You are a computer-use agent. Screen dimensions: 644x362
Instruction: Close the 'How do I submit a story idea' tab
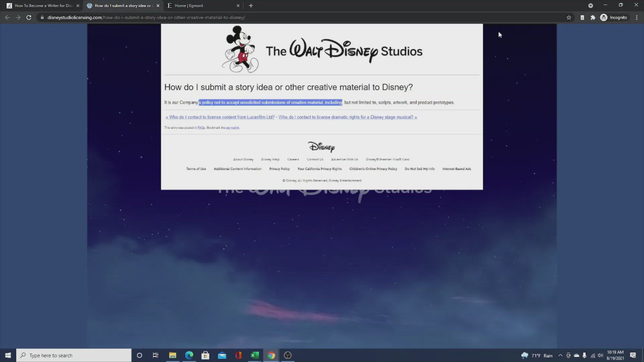158,6
